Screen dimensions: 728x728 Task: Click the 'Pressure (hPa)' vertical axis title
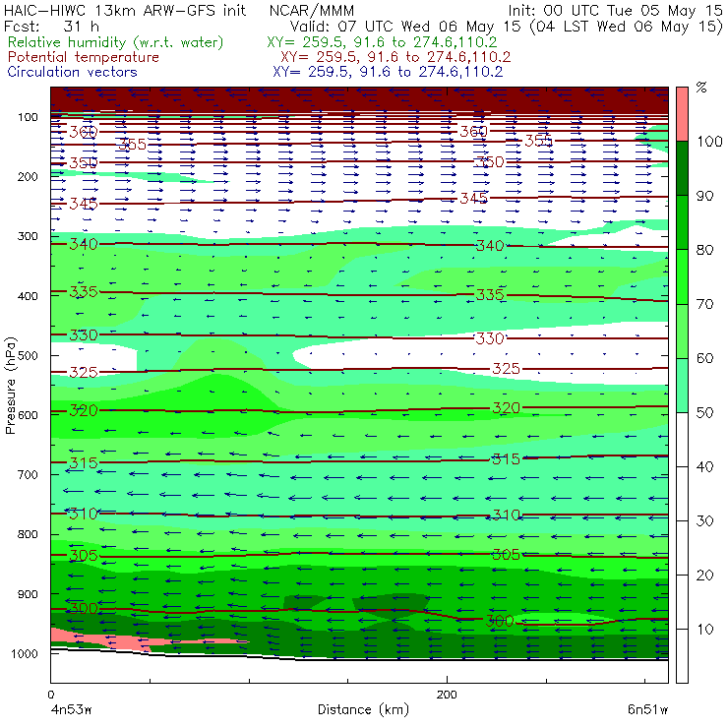(x=11, y=386)
